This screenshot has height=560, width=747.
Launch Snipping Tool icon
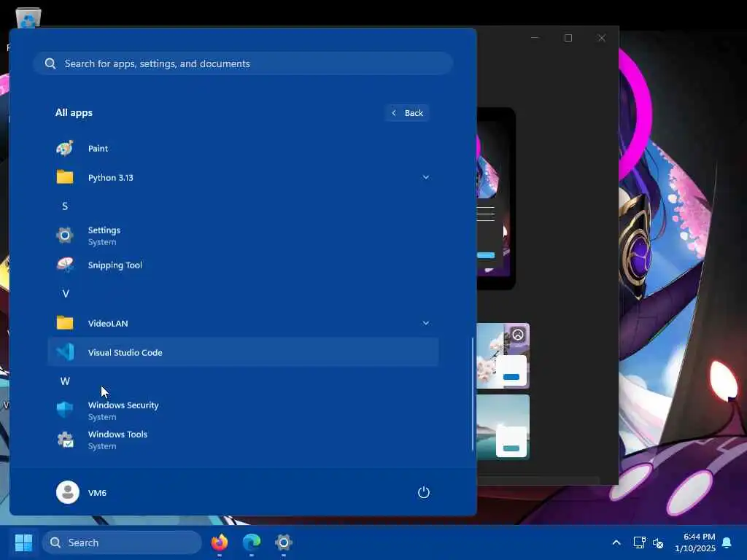pos(65,265)
